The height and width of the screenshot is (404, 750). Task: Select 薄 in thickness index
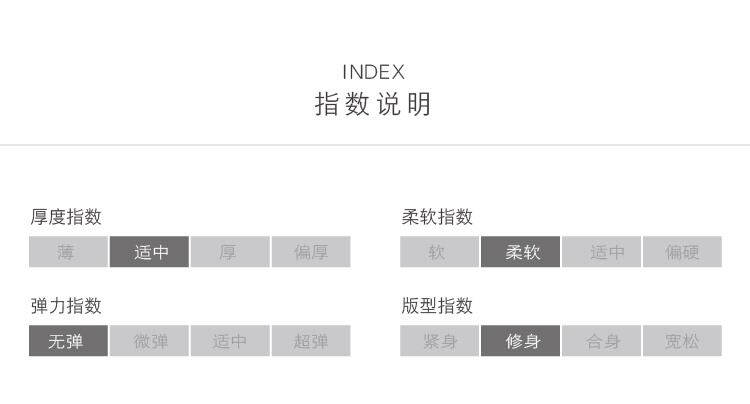click(68, 252)
